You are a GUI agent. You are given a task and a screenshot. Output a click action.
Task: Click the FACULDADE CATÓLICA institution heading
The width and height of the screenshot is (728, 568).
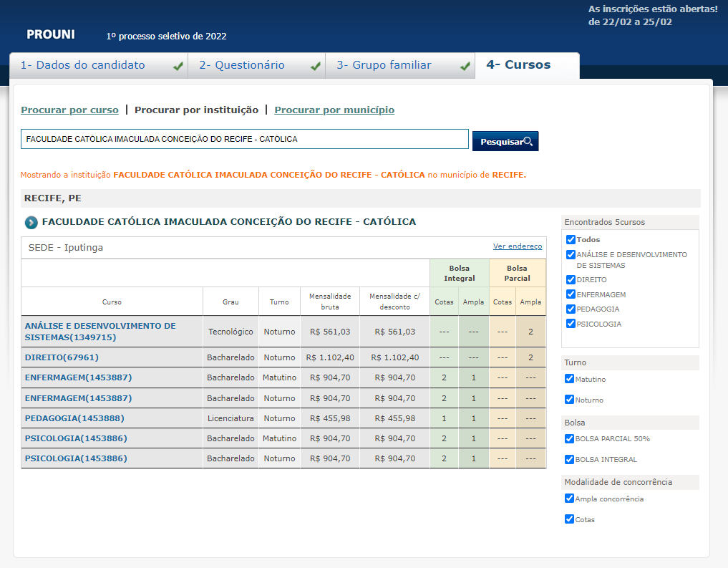click(x=229, y=222)
